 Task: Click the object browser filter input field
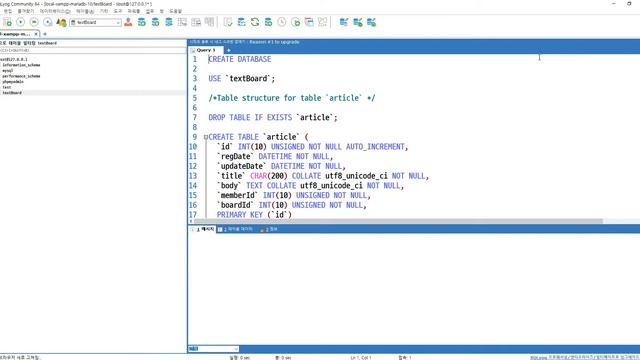(93, 50)
